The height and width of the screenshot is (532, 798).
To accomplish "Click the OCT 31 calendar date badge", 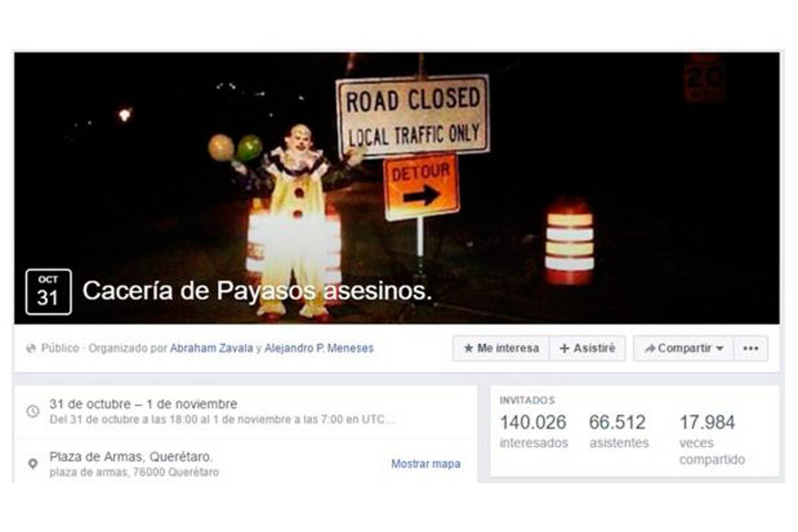I will tap(49, 292).
